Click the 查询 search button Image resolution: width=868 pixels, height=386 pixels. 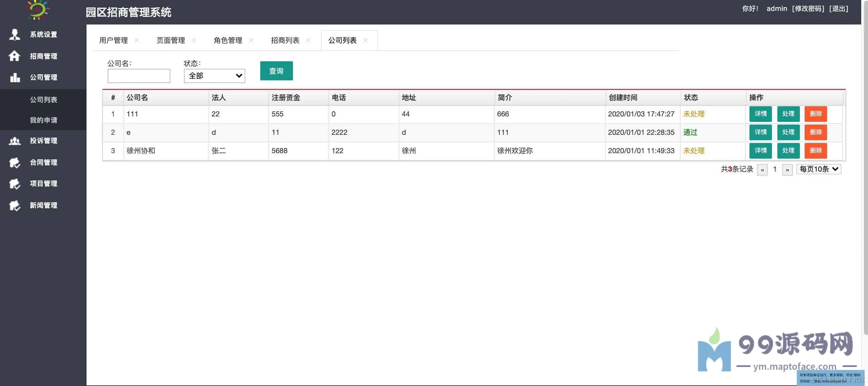tap(276, 71)
